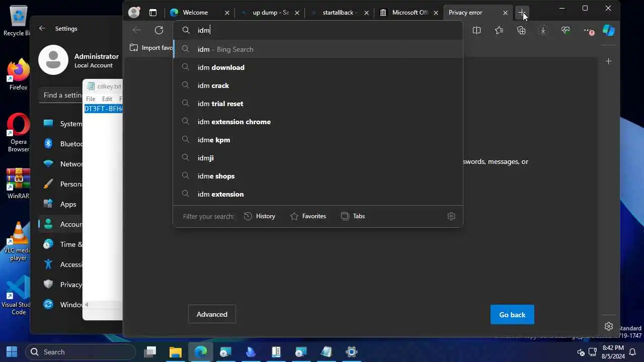Switch to the startallback tab
The width and height of the screenshot is (644, 362).
[x=339, y=13]
